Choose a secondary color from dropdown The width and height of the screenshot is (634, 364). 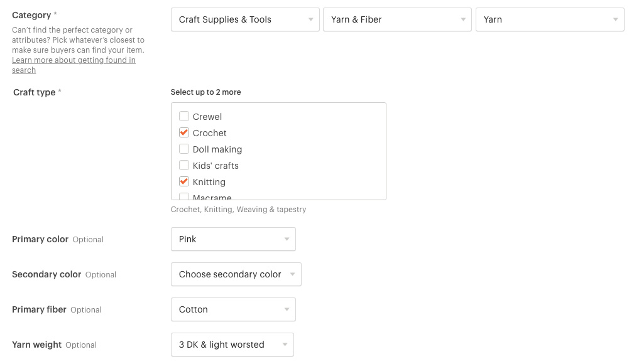click(236, 274)
